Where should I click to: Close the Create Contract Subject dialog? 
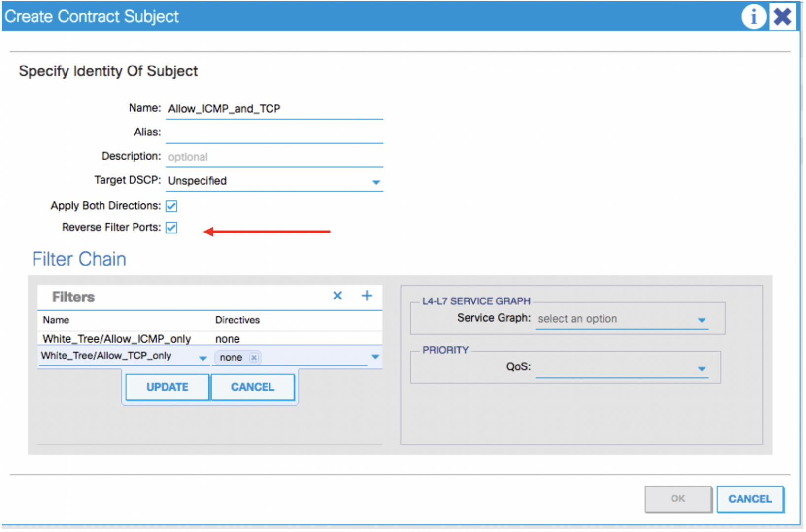(x=782, y=17)
